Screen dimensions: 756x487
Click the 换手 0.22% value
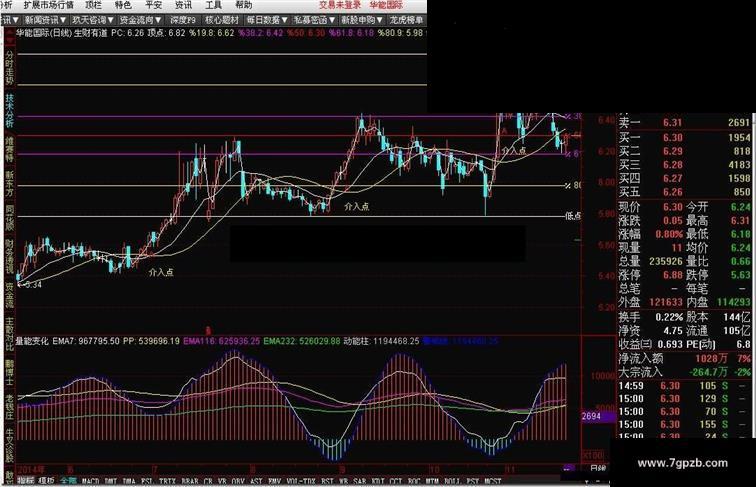(669, 318)
